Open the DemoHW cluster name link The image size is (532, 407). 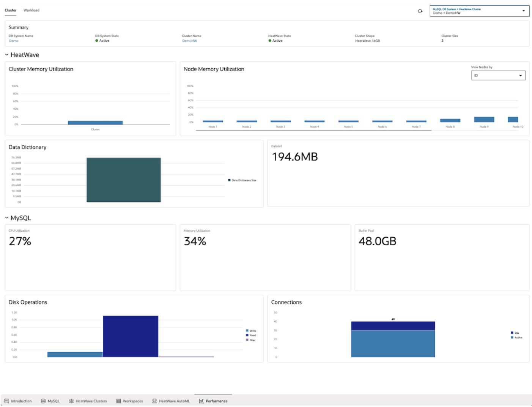click(189, 41)
